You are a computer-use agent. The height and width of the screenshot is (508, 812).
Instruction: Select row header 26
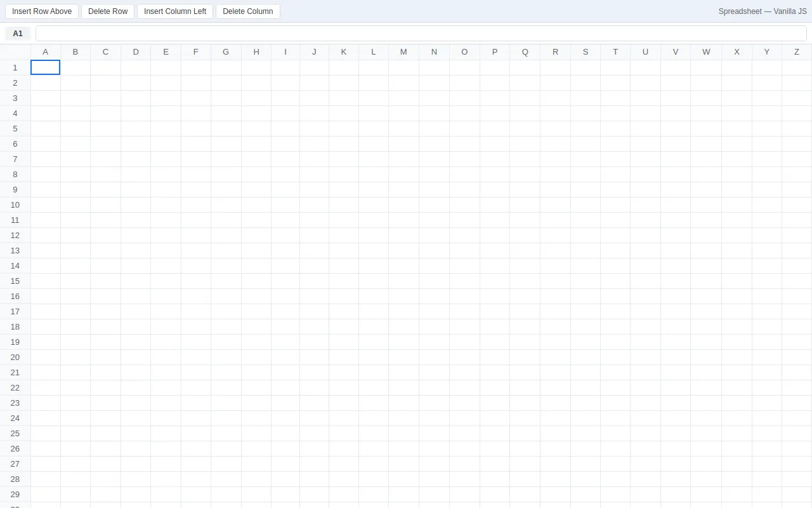tap(15, 448)
